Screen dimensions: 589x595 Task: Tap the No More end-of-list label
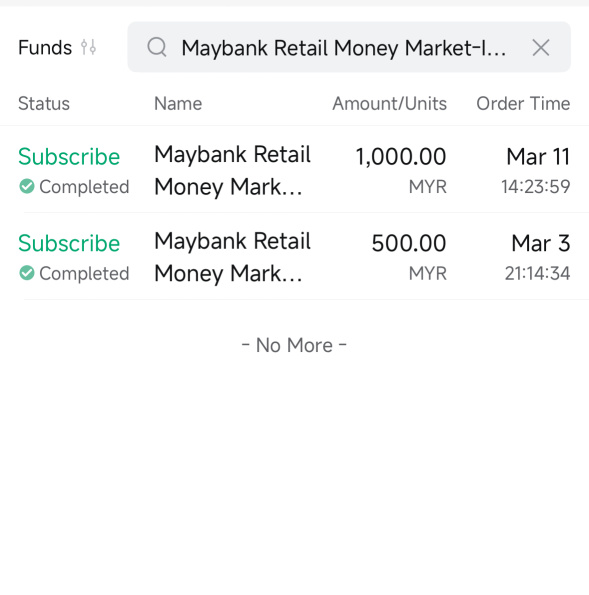[294, 345]
